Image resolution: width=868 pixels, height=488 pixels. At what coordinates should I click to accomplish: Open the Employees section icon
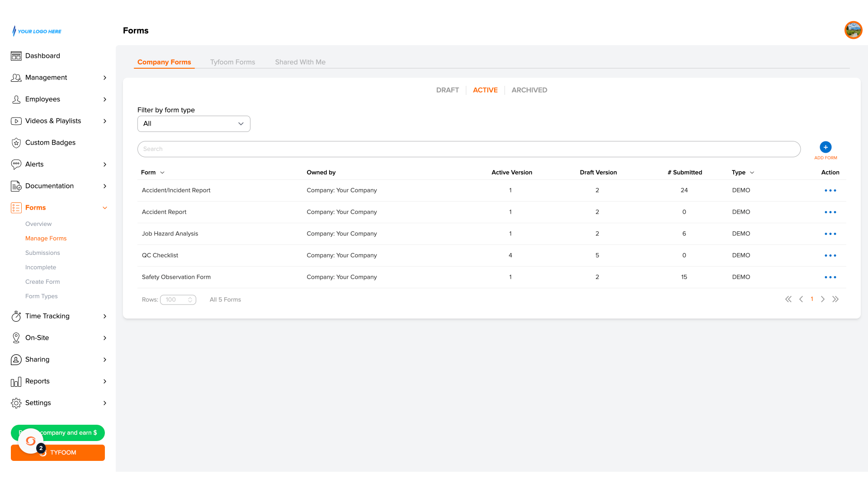tap(16, 99)
